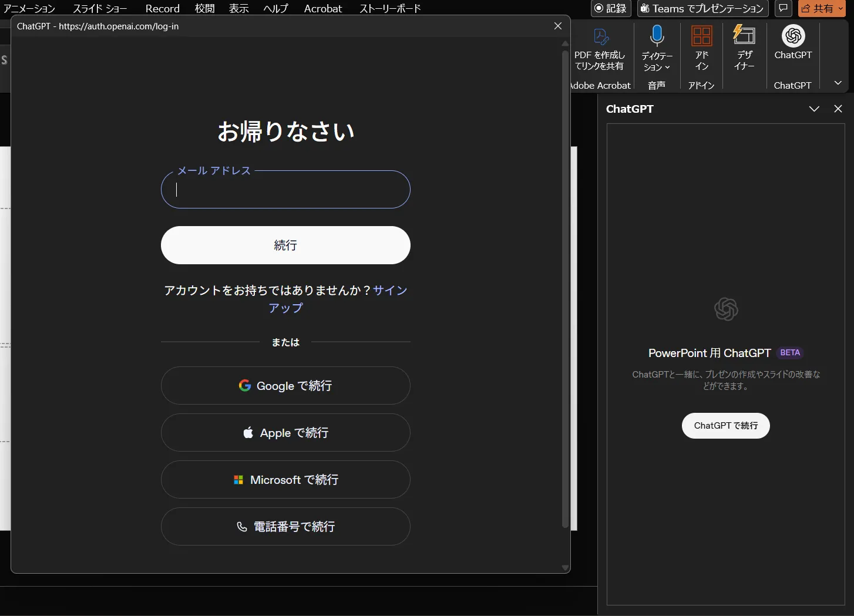Screen dimensions: 854x616
Task: Close the ChatGPT side pane
Action: point(838,109)
